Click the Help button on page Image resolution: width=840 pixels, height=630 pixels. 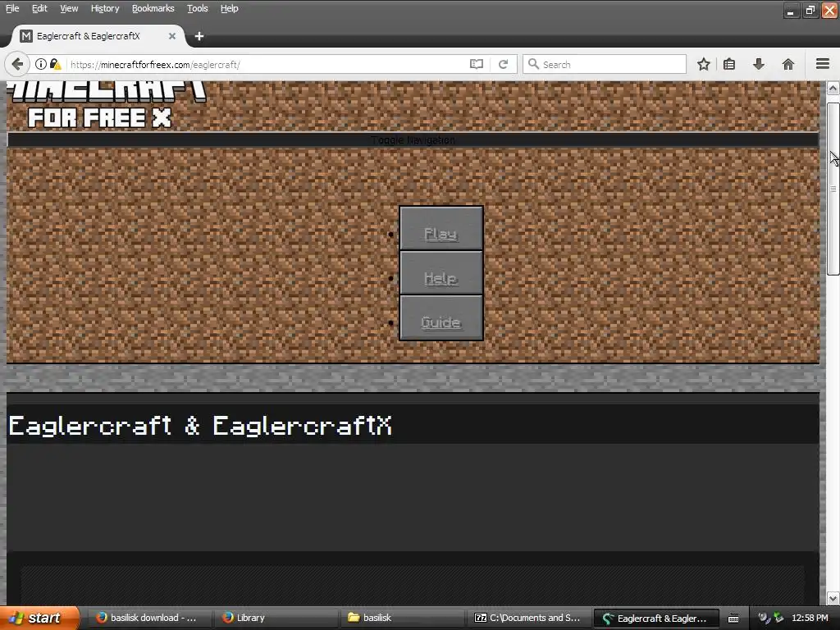(441, 273)
